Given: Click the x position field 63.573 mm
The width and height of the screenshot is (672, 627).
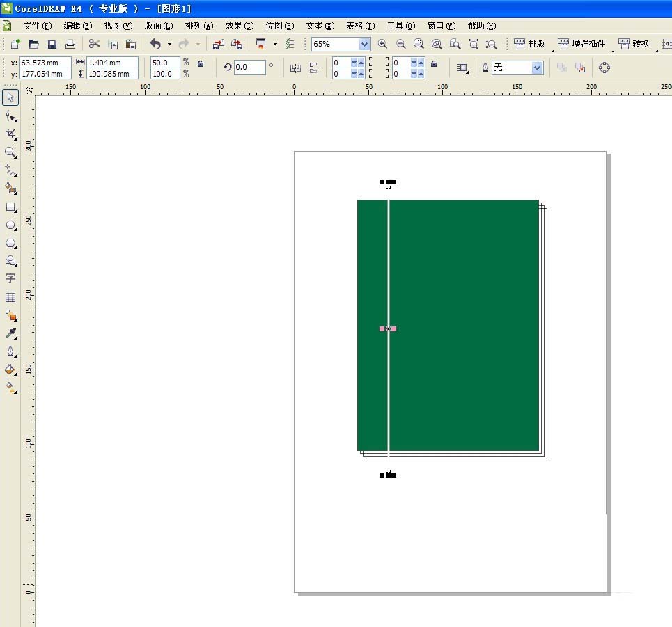Looking at the screenshot, I should coord(45,63).
